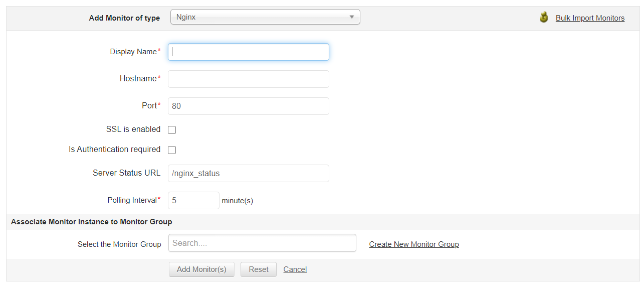Screen dimensions: 644x287
Task: Click the Monitor Group search box
Action: pyautogui.click(x=262, y=243)
